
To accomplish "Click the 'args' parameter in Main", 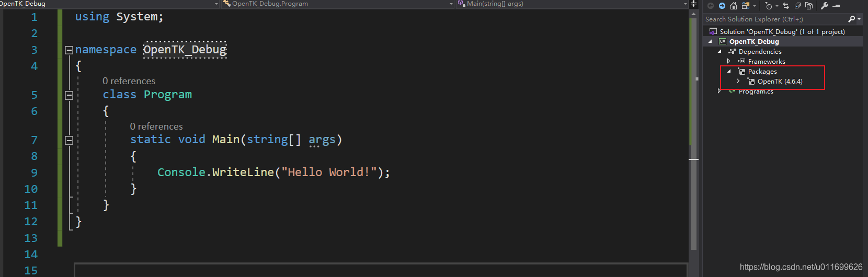I will pyautogui.click(x=322, y=140).
